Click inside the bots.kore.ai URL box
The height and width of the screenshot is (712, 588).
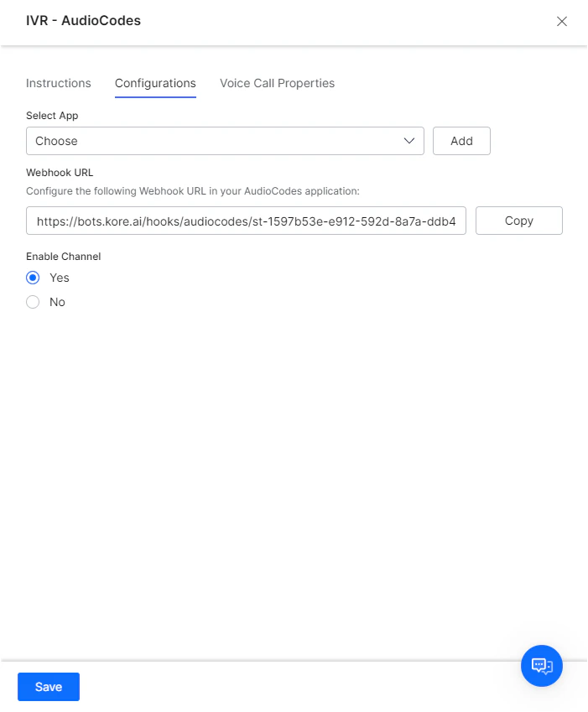coord(246,221)
